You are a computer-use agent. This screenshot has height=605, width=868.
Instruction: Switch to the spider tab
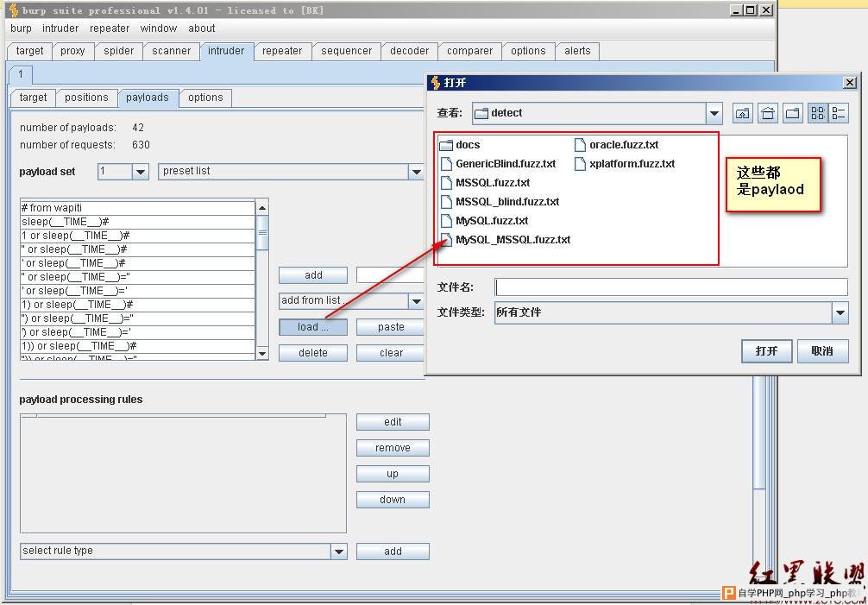coord(118,51)
